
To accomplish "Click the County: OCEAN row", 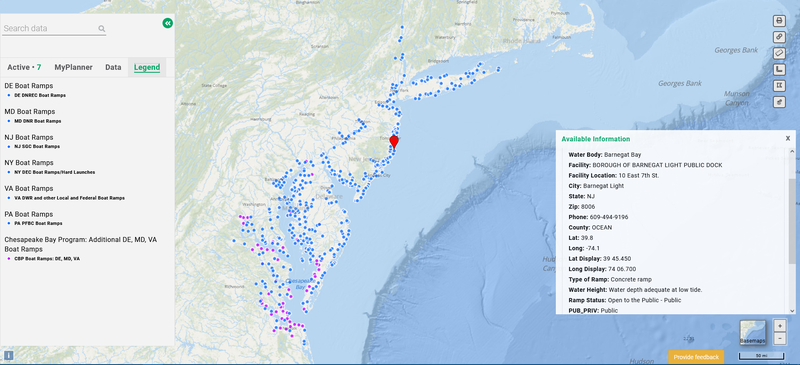I will pos(590,228).
